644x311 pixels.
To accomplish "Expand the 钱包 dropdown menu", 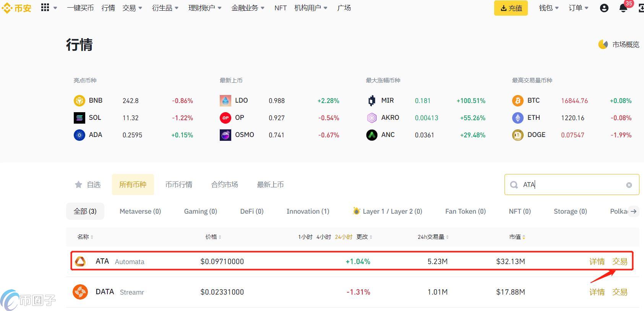I will point(549,8).
